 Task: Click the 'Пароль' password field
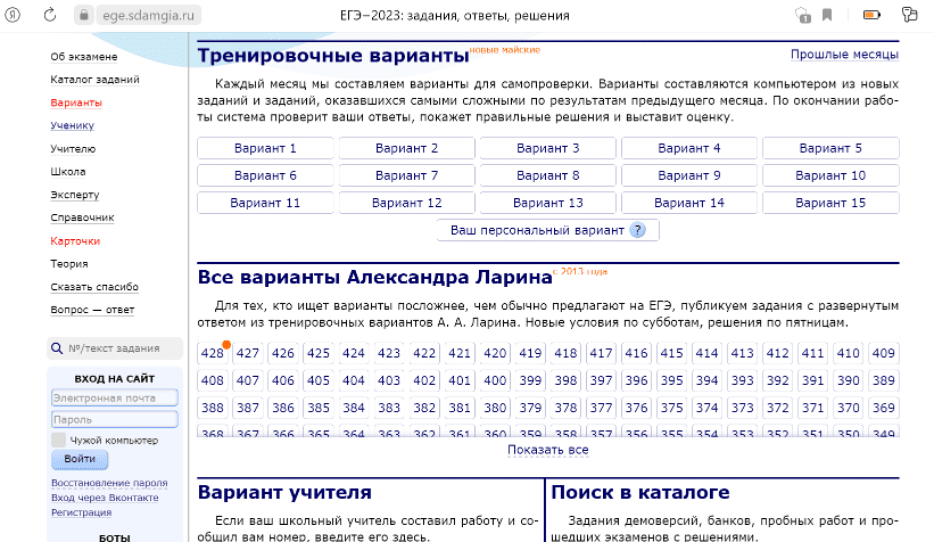[114, 420]
